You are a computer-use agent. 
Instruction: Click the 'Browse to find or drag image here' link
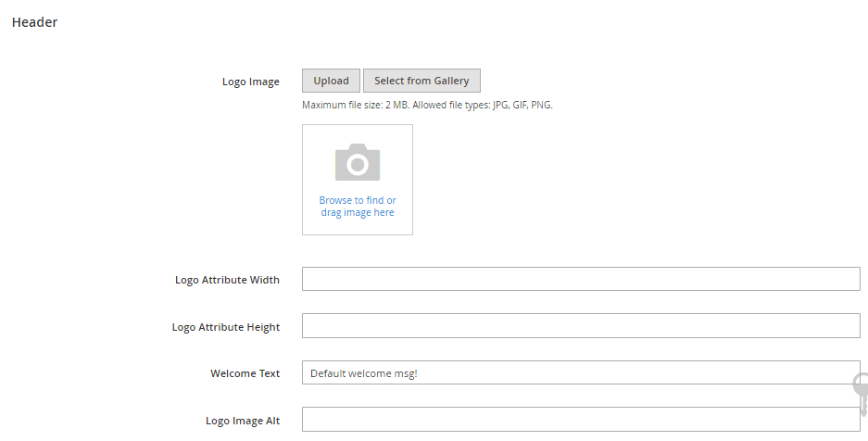click(x=358, y=200)
